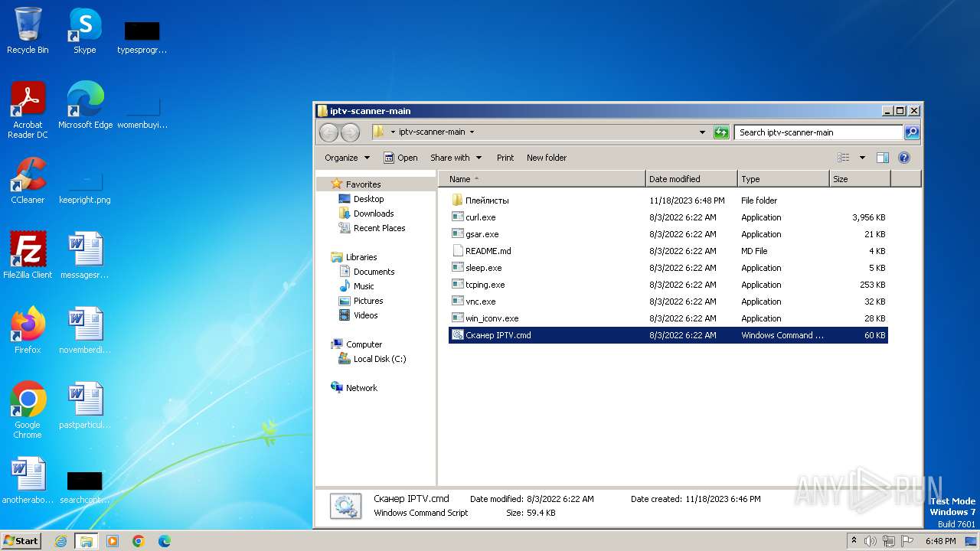Select the novemberdi Word document on desktop
Viewport: 980px width, 551px height.
pos(85,331)
